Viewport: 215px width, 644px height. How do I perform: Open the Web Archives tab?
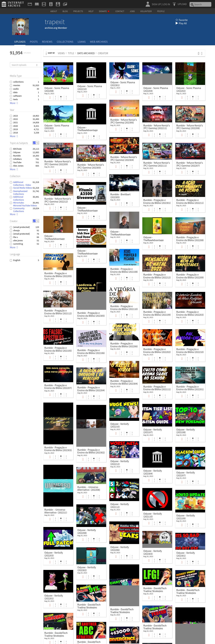coord(99,42)
